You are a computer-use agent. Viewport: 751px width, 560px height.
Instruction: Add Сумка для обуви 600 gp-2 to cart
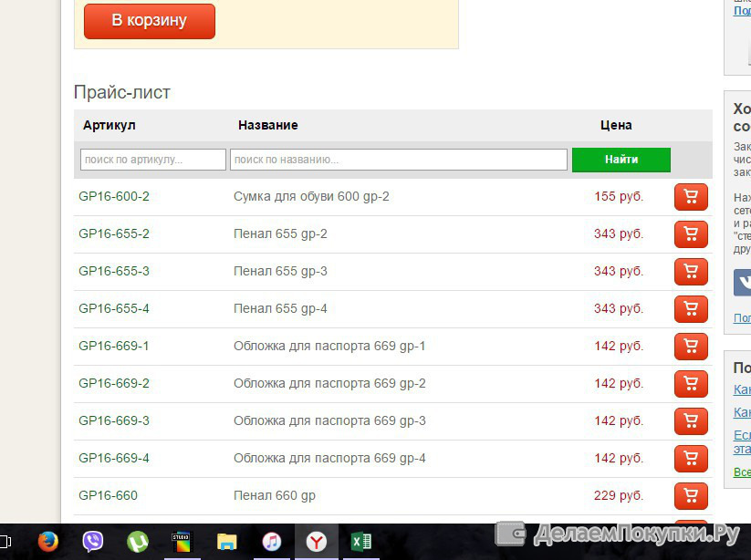691,197
